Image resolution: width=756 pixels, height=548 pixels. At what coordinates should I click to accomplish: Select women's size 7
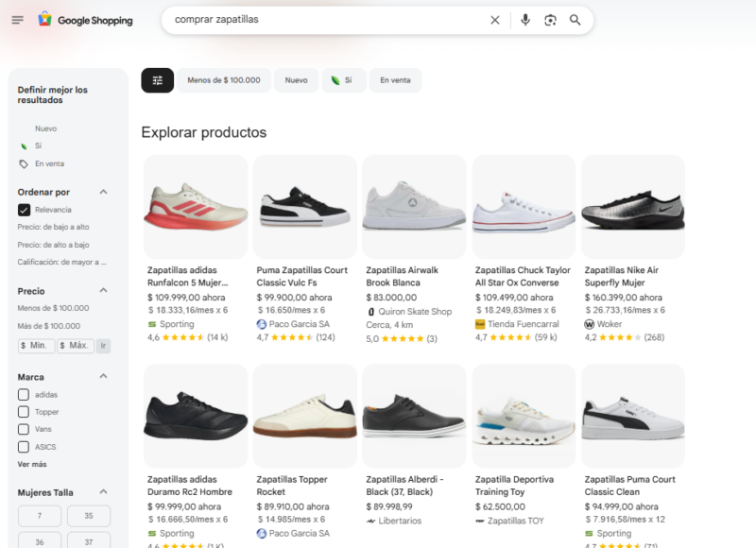coord(40,516)
